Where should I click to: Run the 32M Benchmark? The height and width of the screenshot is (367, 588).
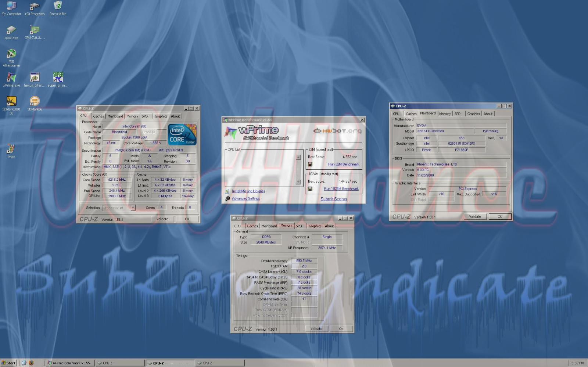click(x=344, y=164)
